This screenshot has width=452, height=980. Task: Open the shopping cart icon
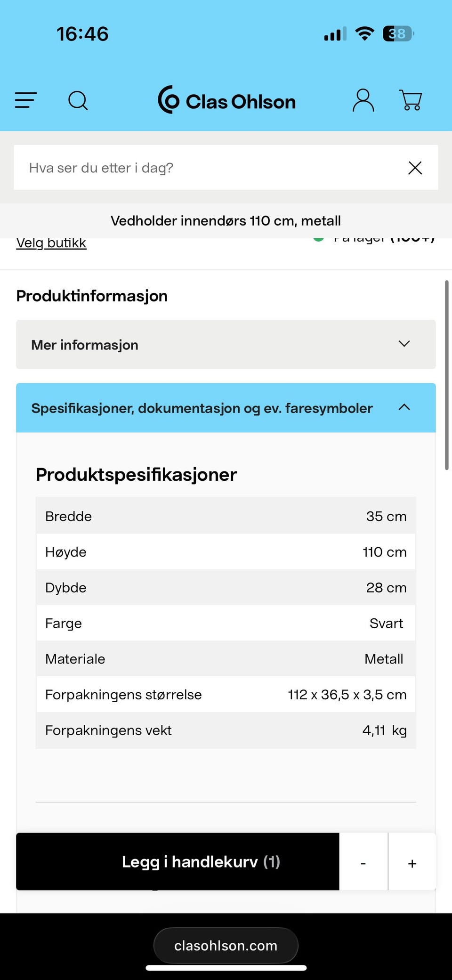coord(411,100)
